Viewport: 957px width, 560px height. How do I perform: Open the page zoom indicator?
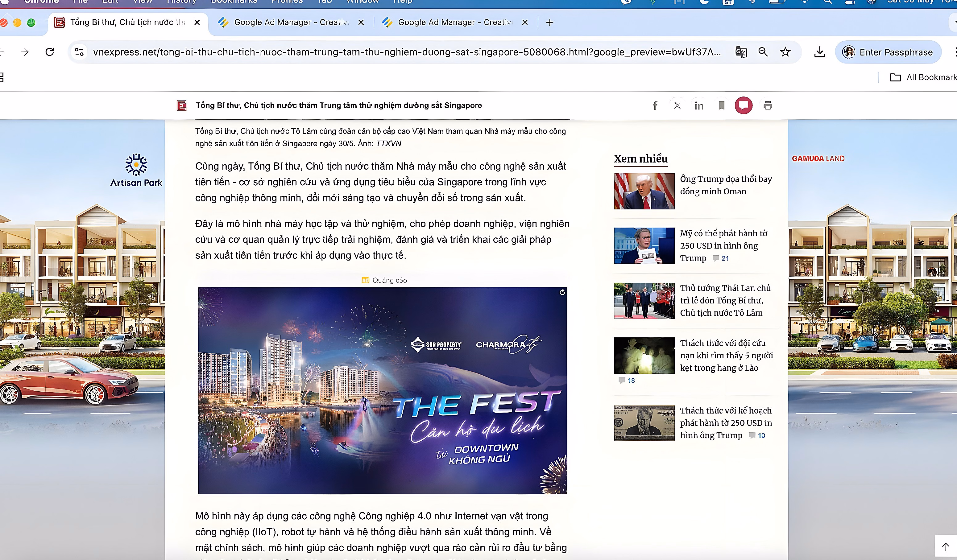click(x=763, y=52)
